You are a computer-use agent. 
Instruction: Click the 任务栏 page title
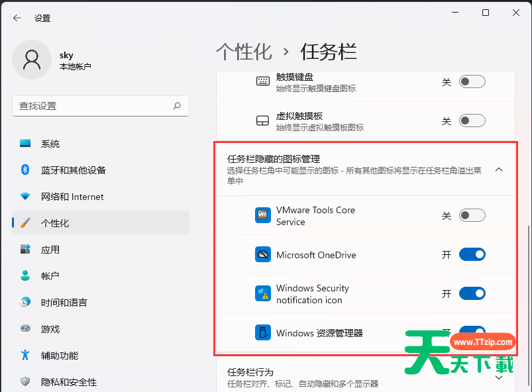[329, 52]
